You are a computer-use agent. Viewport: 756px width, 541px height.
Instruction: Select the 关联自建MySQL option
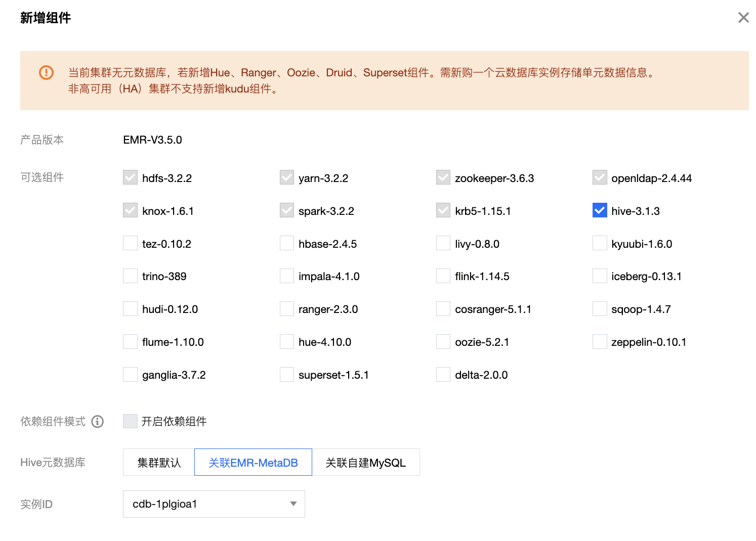point(365,463)
